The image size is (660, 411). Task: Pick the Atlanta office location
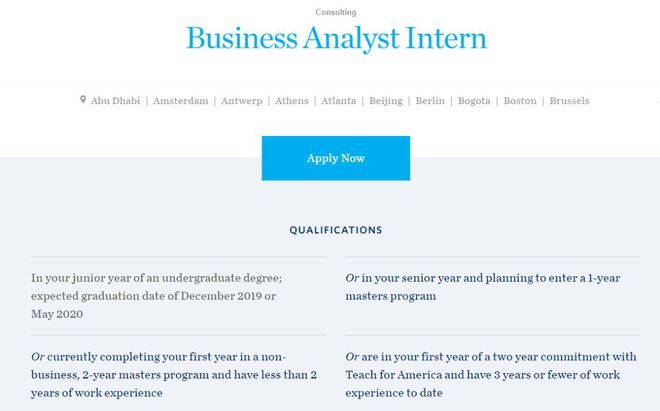(338, 101)
